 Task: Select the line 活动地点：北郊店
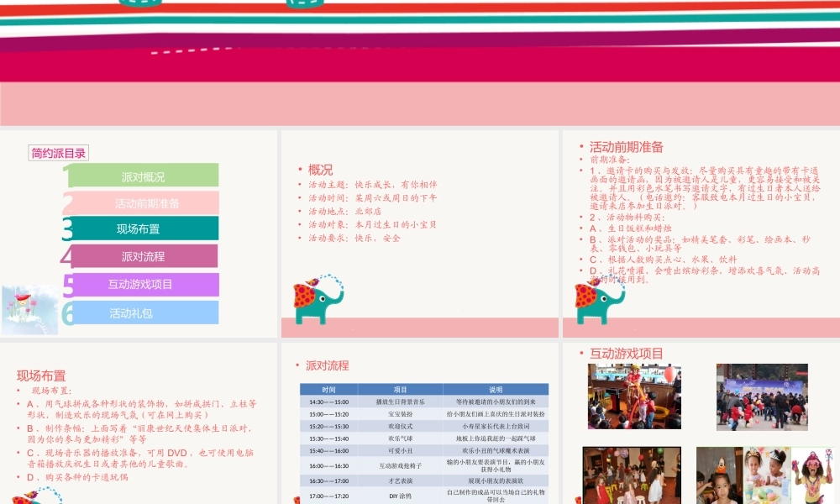click(x=344, y=212)
